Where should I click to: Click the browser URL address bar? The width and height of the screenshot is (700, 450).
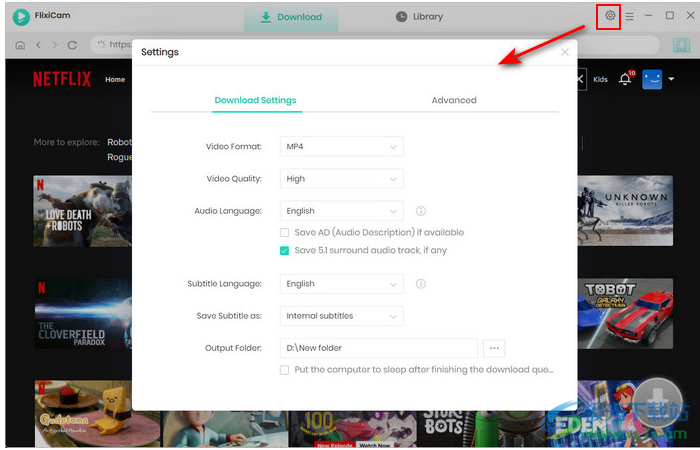pos(375,45)
